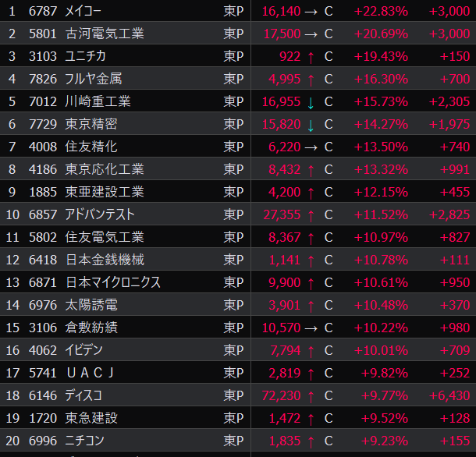Viewport: 476px width, 457px height.
Task: Select rank number 9 for 東亜建設工業
Action: (x=12, y=193)
